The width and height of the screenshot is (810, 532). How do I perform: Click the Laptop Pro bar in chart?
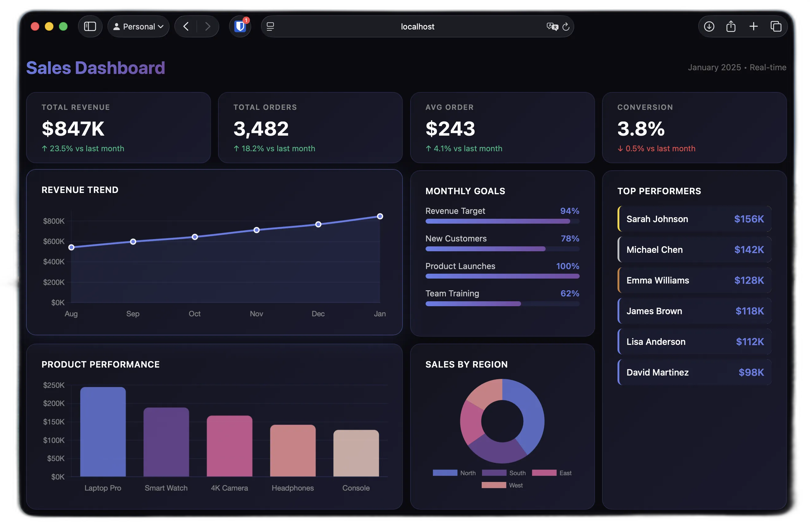pyautogui.click(x=103, y=431)
